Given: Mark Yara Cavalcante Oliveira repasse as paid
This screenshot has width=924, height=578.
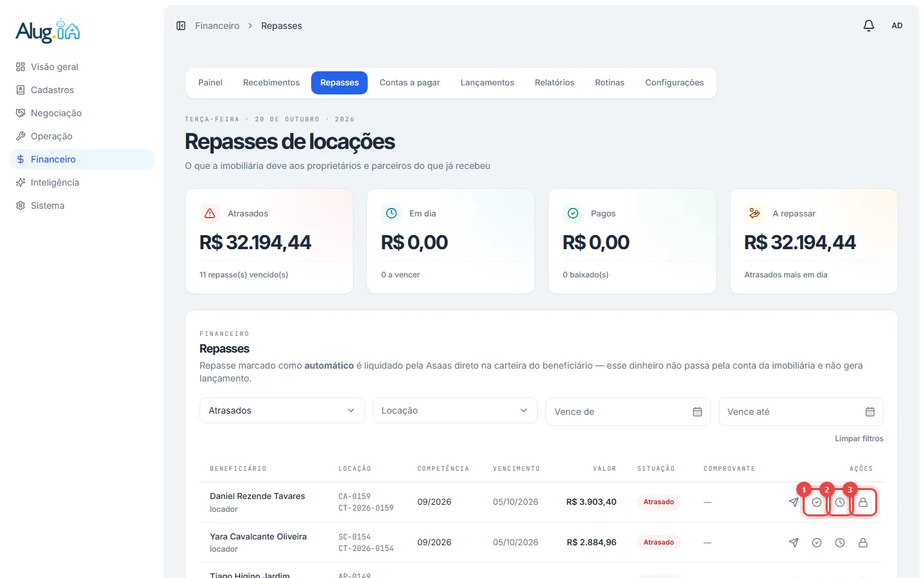Looking at the screenshot, I should pyautogui.click(x=817, y=543).
